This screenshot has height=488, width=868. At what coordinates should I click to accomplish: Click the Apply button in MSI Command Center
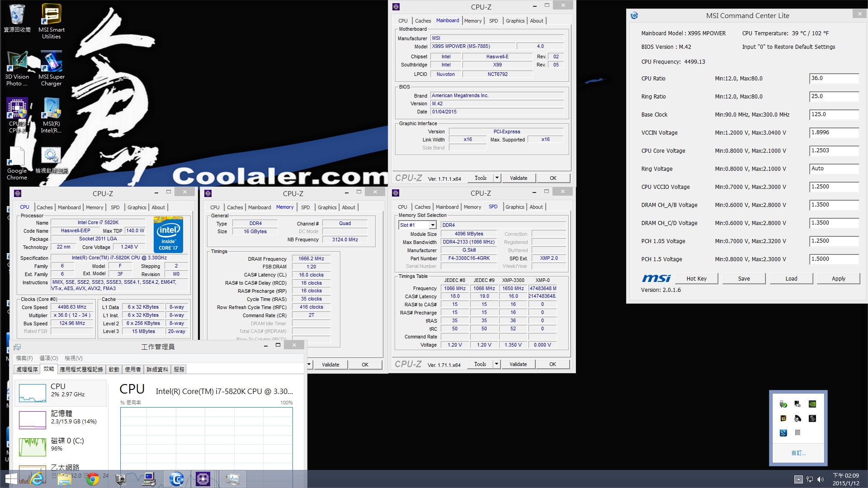[839, 278]
